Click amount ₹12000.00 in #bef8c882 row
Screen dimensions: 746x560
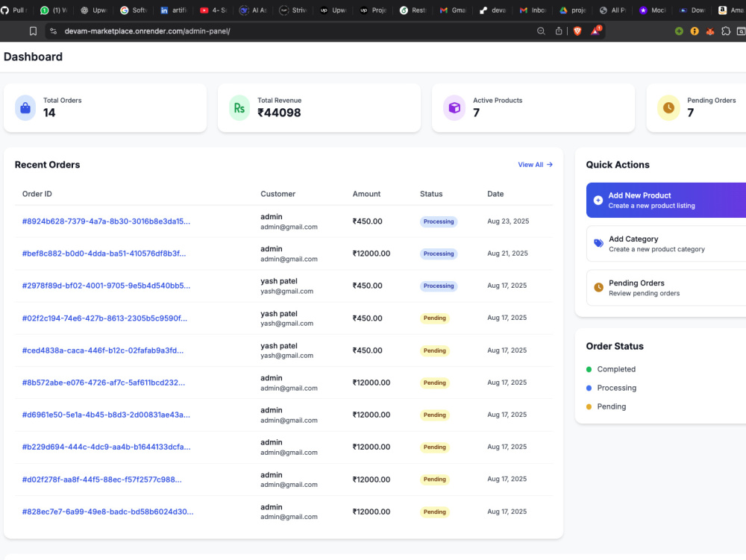[371, 254]
